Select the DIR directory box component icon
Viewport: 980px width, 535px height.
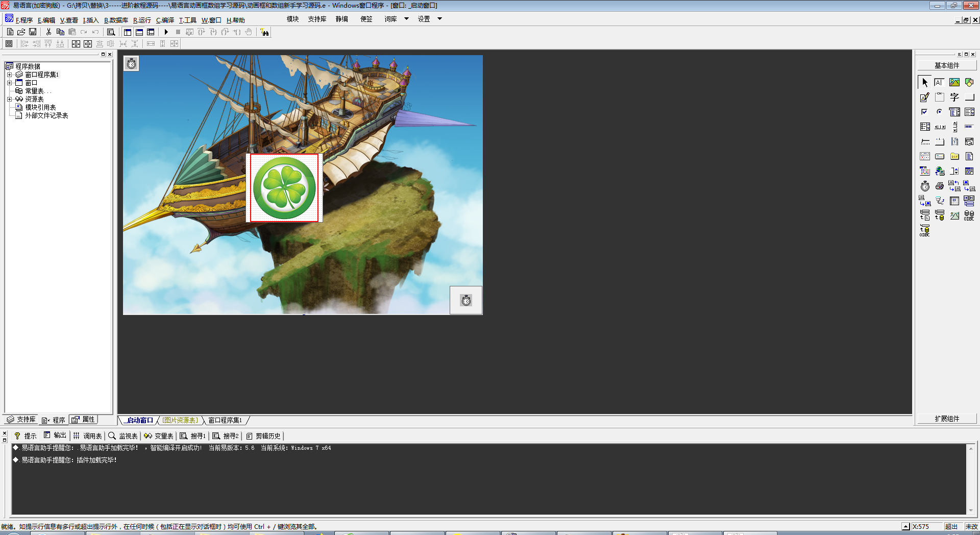pos(954,156)
